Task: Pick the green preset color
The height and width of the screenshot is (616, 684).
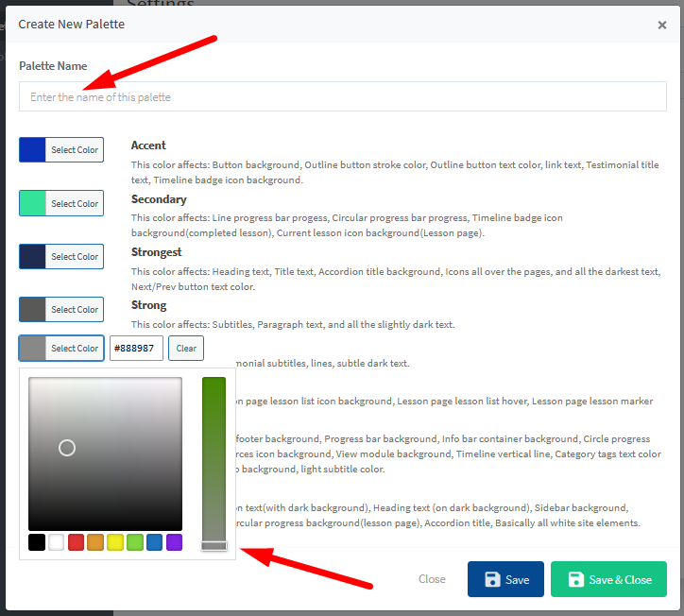Action: [135, 542]
